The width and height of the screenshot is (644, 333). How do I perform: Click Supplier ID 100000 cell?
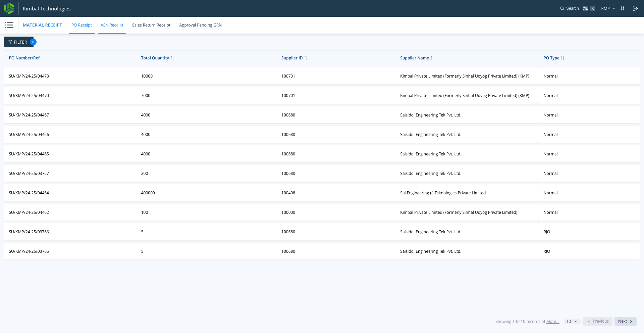click(x=288, y=212)
